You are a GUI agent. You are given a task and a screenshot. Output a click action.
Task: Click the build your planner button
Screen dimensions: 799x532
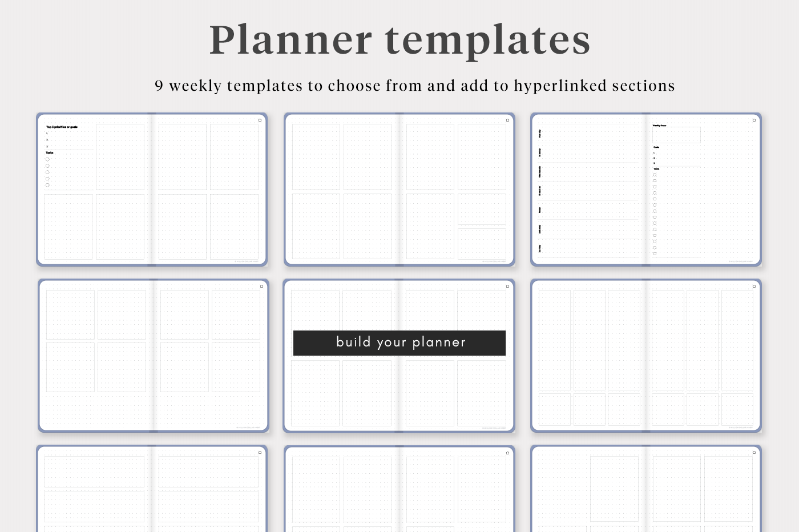(x=399, y=342)
